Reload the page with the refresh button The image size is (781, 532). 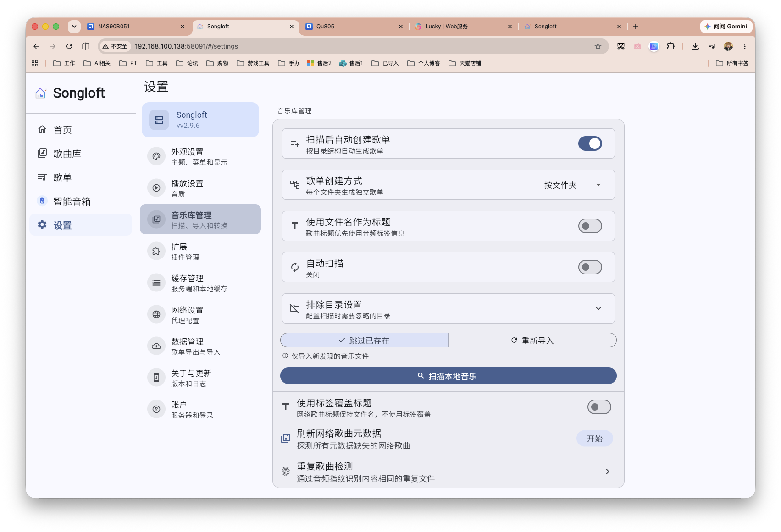[69, 46]
